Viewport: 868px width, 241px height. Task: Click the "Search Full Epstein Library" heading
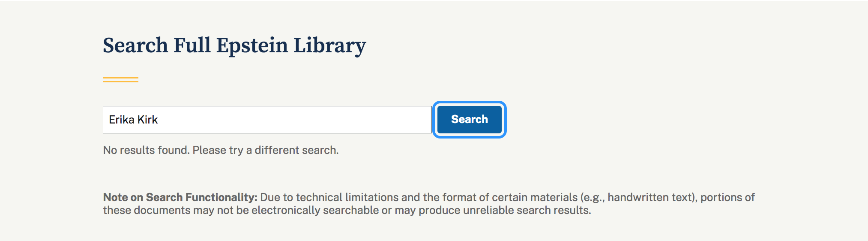[x=234, y=45]
